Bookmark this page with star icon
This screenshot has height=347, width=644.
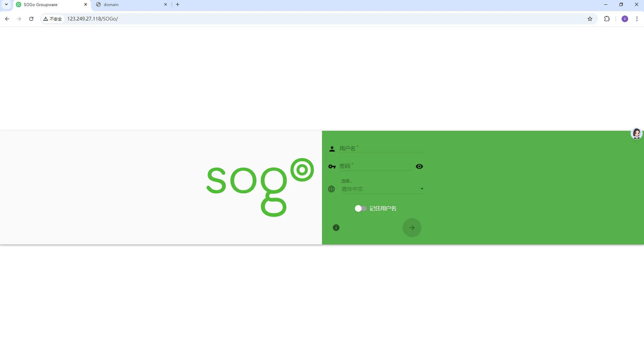click(x=590, y=19)
